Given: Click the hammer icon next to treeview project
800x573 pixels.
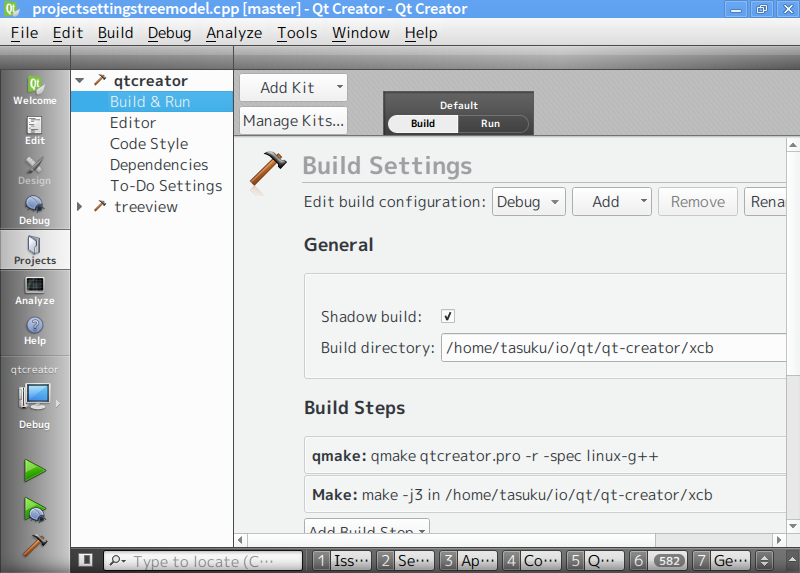Looking at the screenshot, I should (100, 206).
